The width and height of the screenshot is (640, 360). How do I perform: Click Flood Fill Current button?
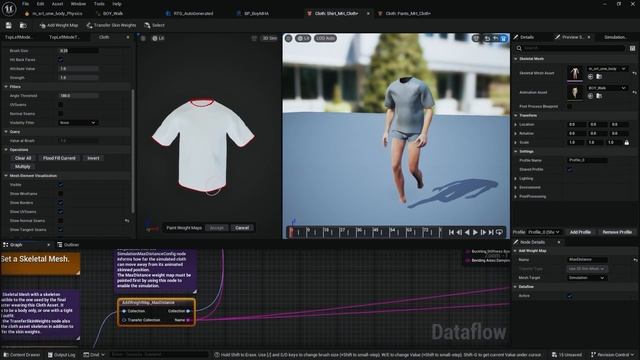click(59, 158)
